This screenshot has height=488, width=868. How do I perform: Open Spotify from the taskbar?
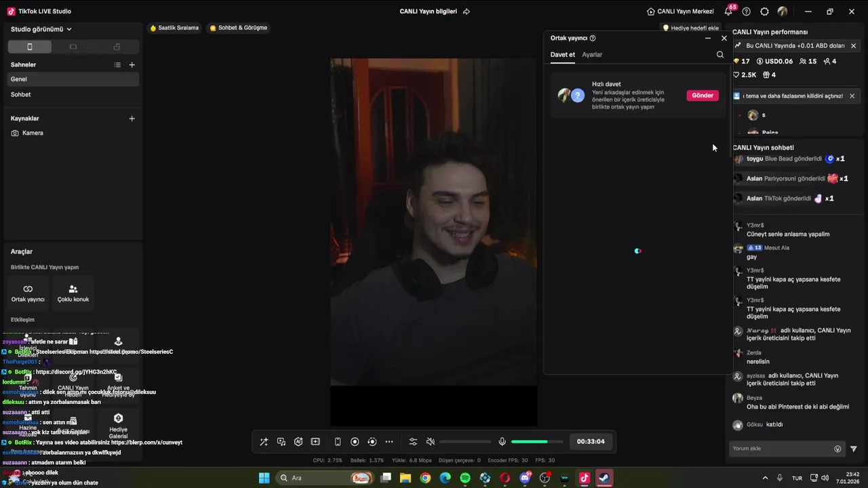click(x=465, y=478)
